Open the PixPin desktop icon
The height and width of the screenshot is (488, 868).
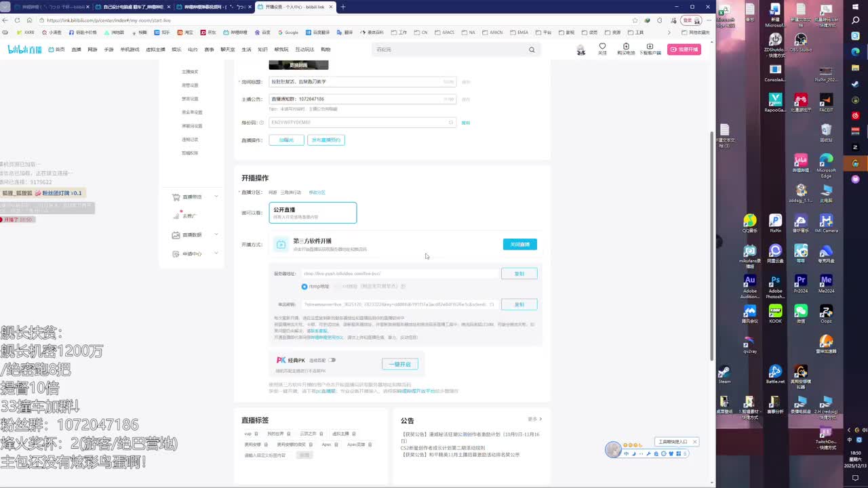[775, 223]
